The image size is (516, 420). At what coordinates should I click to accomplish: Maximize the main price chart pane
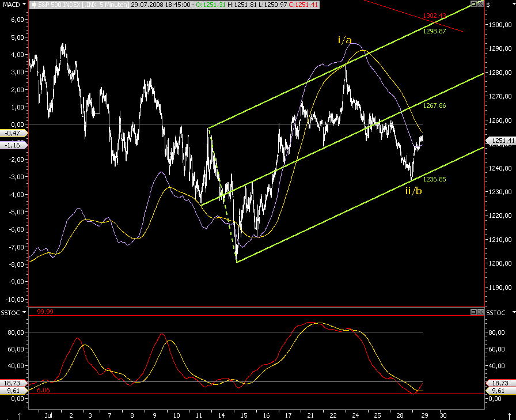473,4
